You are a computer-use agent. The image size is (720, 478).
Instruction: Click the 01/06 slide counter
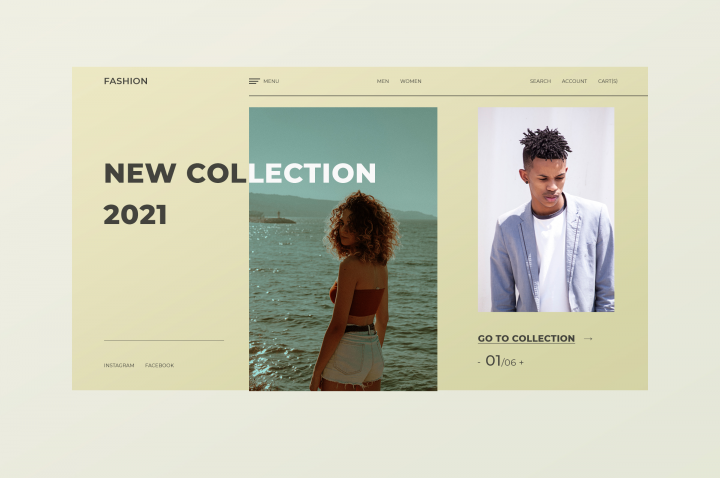tap(501, 361)
